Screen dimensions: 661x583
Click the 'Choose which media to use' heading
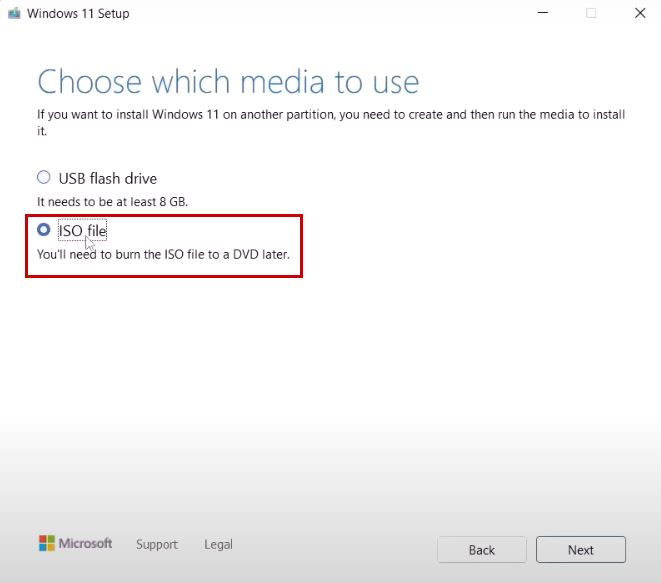pyautogui.click(x=228, y=81)
